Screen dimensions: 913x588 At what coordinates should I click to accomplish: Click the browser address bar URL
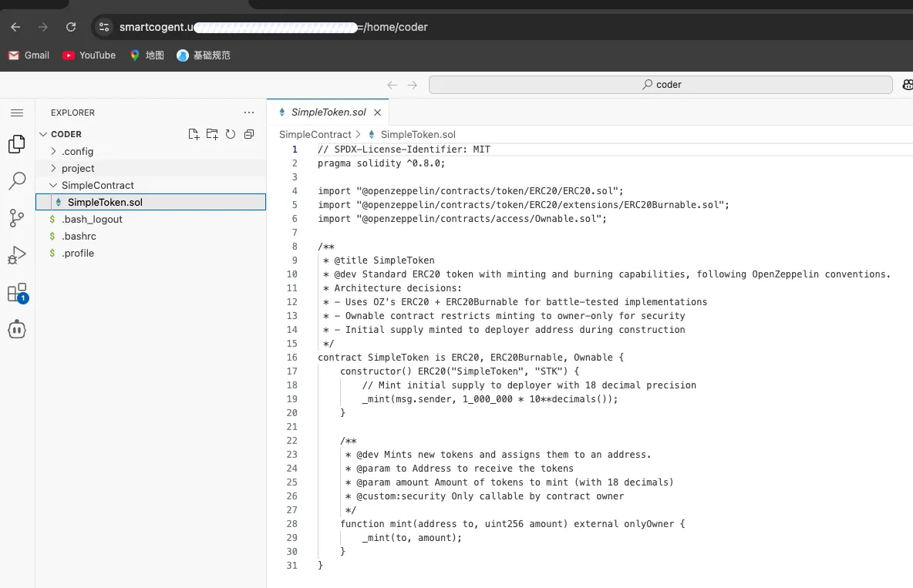(273, 28)
